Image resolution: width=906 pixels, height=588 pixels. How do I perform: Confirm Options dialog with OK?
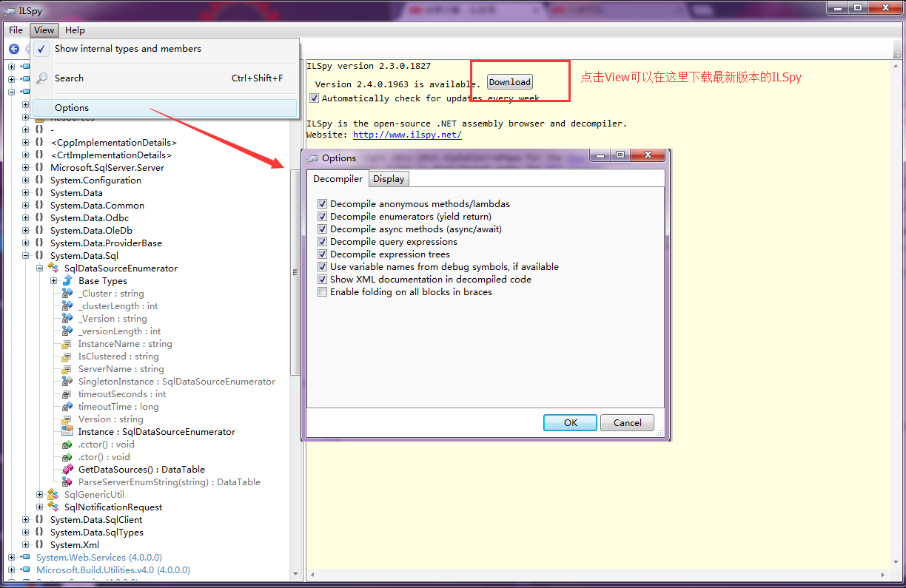(x=570, y=422)
